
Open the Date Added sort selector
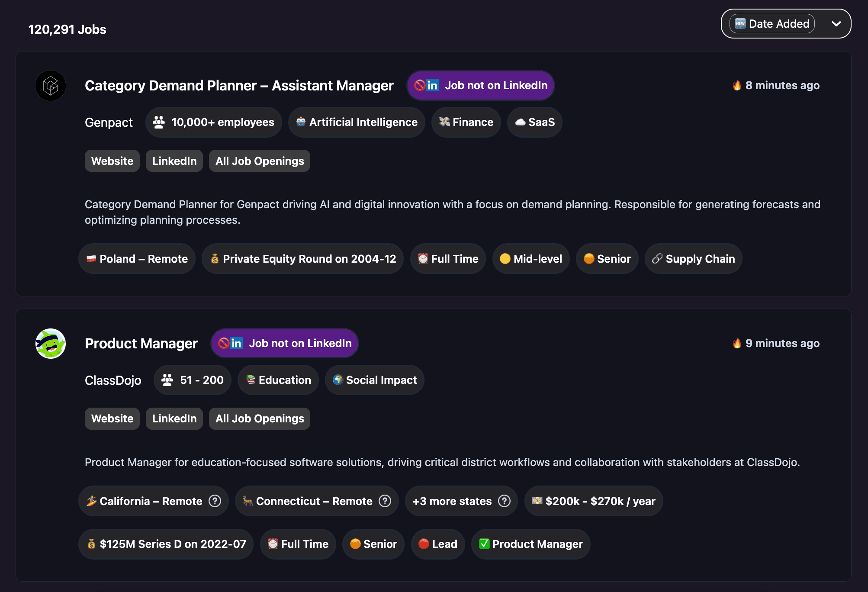772,24
